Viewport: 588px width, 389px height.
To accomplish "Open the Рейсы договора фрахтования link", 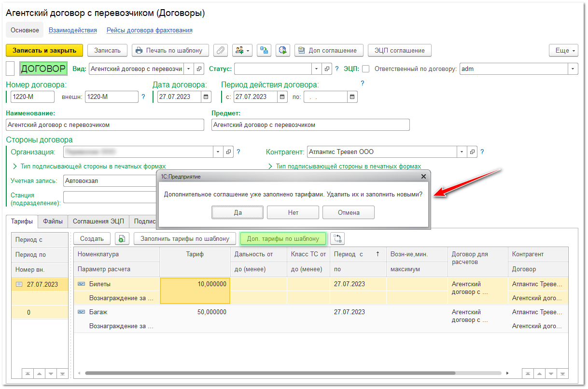I will point(150,30).
